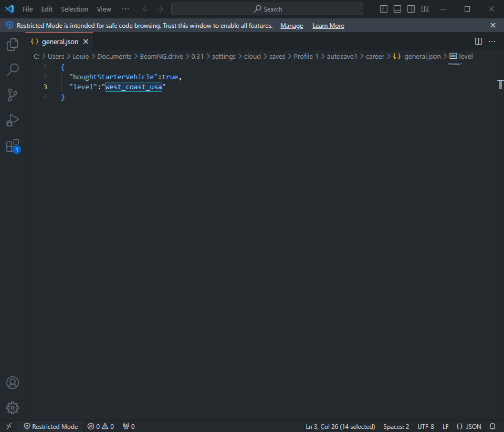The width and height of the screenshot is (504, 432).
Task: Open the View menu
Action: (x=104, y=9)
